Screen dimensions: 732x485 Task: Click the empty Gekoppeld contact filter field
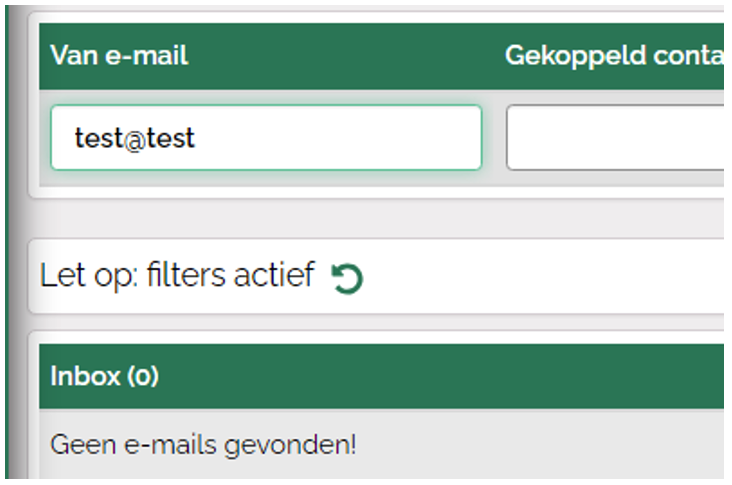(x=614, y=137)
